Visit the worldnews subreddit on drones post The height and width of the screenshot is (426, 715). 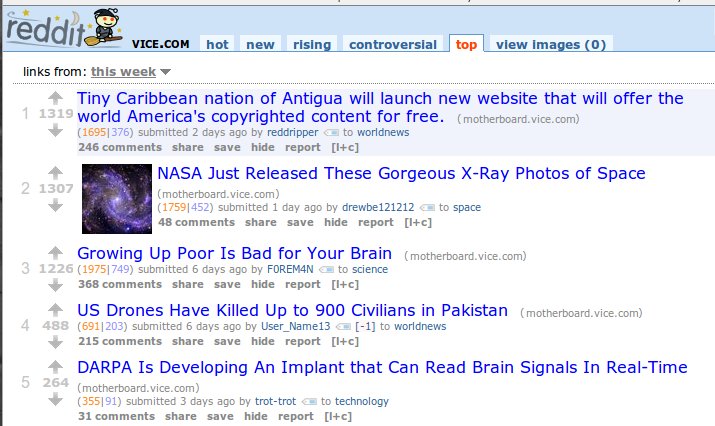[x=420, y=327]
